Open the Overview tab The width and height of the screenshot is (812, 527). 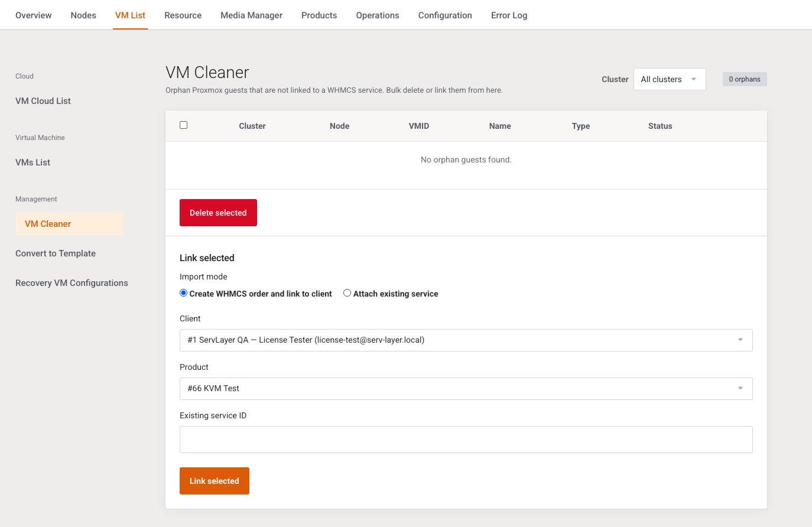point(34,15)
